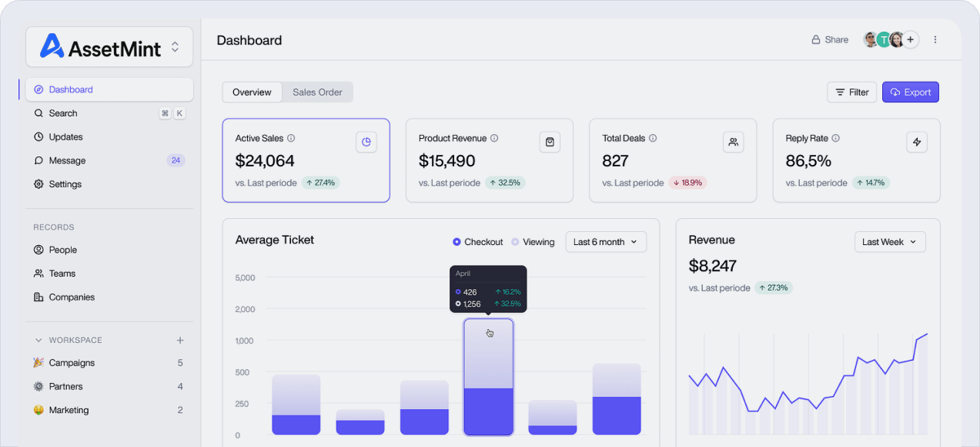Click the T initial avatar
This screenshot has width=980, height=447.
point(884,39)
